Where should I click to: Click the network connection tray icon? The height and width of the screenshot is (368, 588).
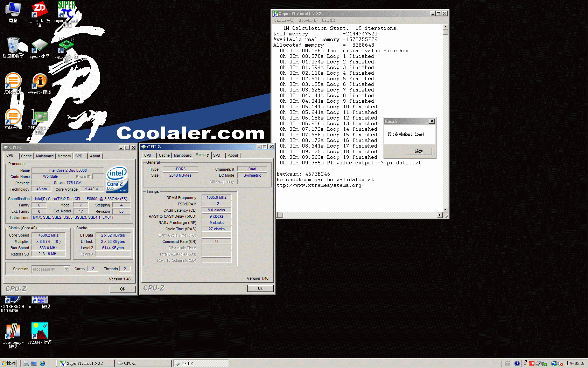[x=554, y=364]
